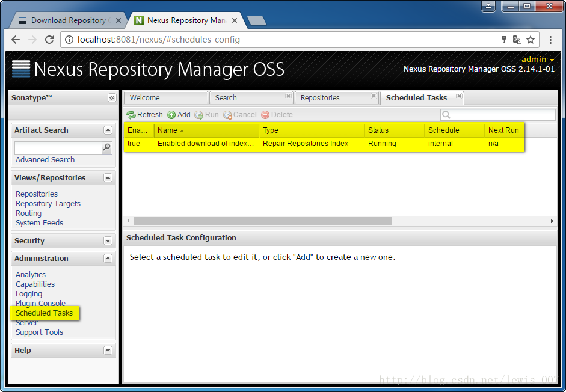Screen dimensions: 566x392
Task: Open the Capabilities link
Action: (x=35, y=284)
